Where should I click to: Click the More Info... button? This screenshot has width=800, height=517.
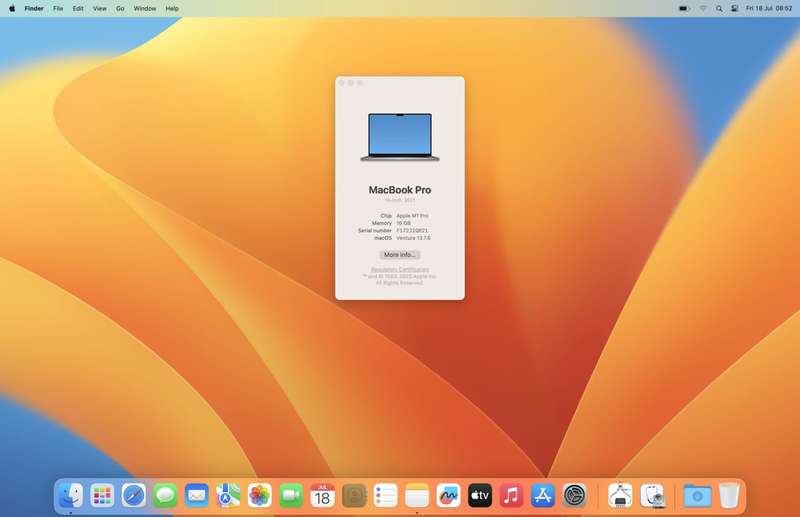[x=399, y=255]
